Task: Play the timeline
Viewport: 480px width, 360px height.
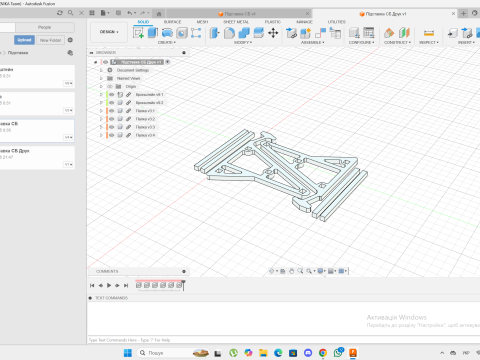Action: pyautogui.click(x=109, y=285)
